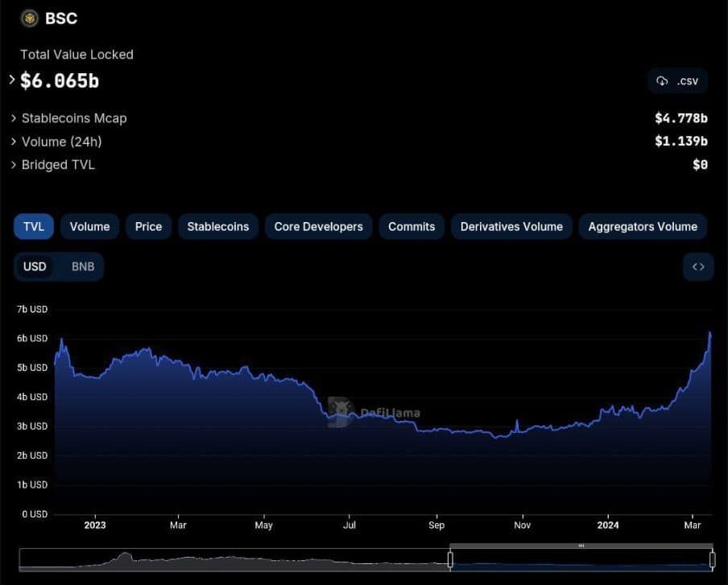Click the 2024 axis label
Screen dimensions: 728x585
click(608, 525)
